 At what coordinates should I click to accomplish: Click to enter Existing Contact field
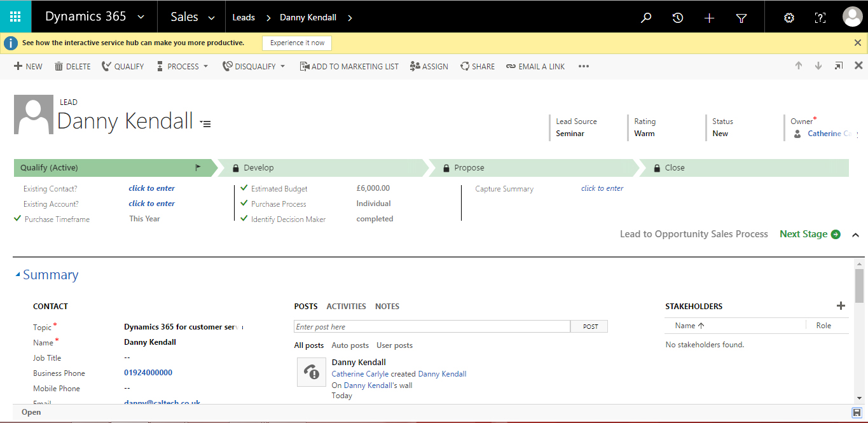click(152, 188)
